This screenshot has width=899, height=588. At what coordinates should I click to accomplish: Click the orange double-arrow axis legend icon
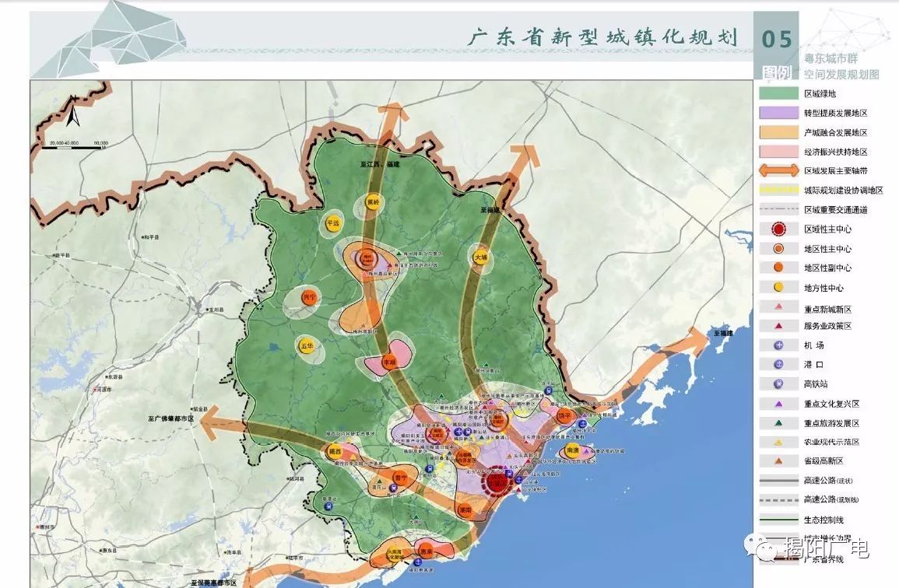coord(778,171)
